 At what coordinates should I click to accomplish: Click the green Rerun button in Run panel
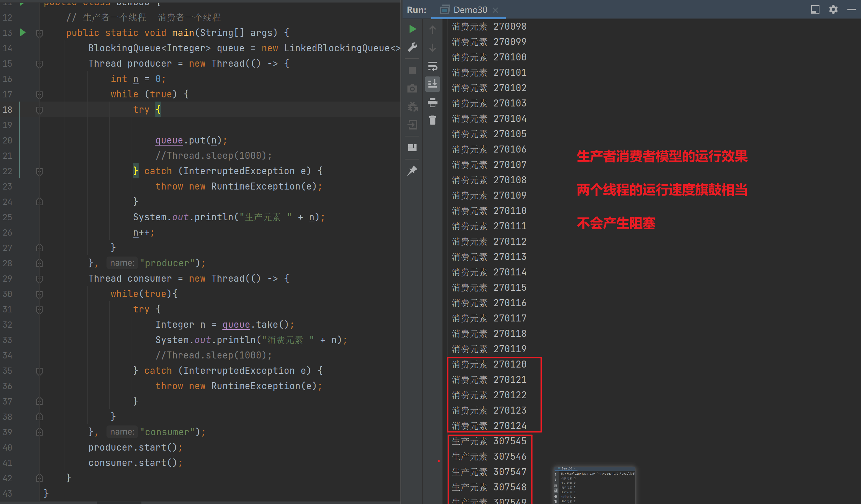[412, 29]
